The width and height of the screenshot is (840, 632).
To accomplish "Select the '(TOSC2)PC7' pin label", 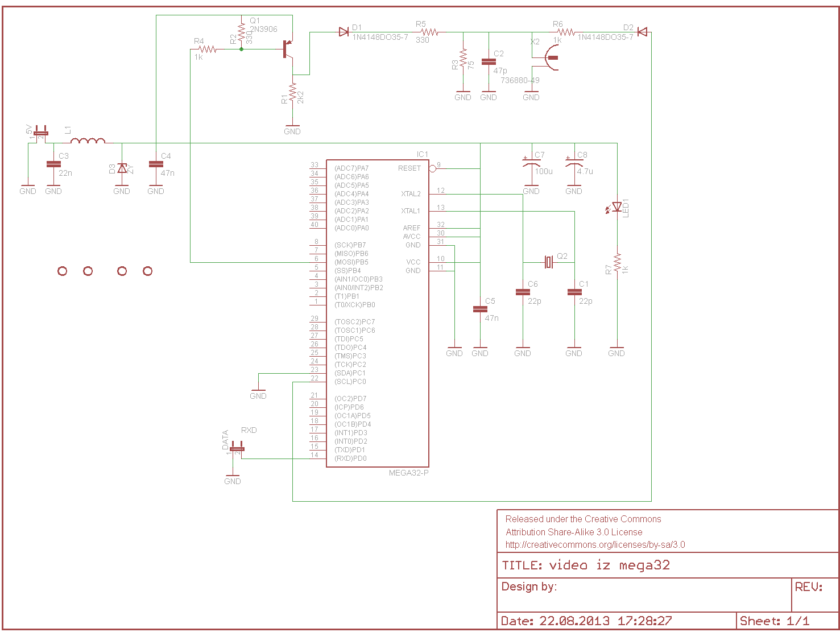I will point(355,322).
